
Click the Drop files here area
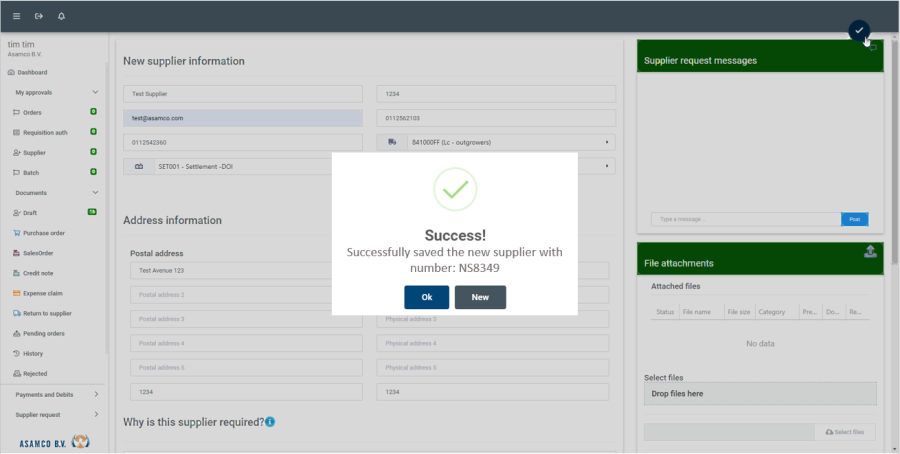(760, 394)
